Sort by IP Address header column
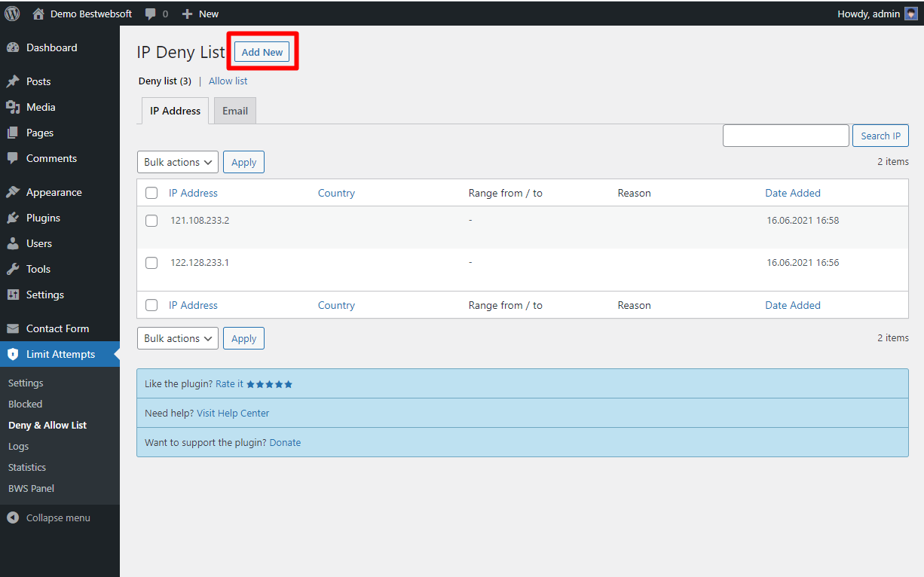 click(193, 193)
